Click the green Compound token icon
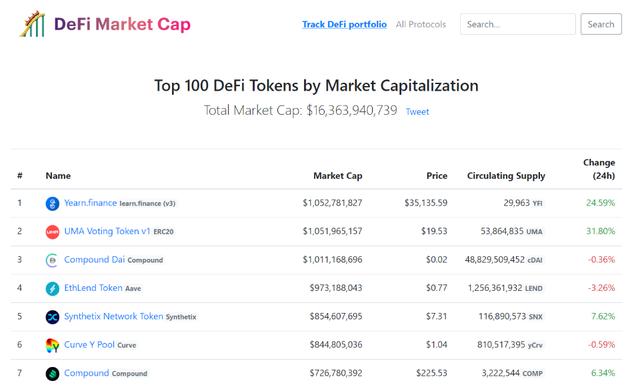This screenshot has height=387, width=640. [52, 374]
